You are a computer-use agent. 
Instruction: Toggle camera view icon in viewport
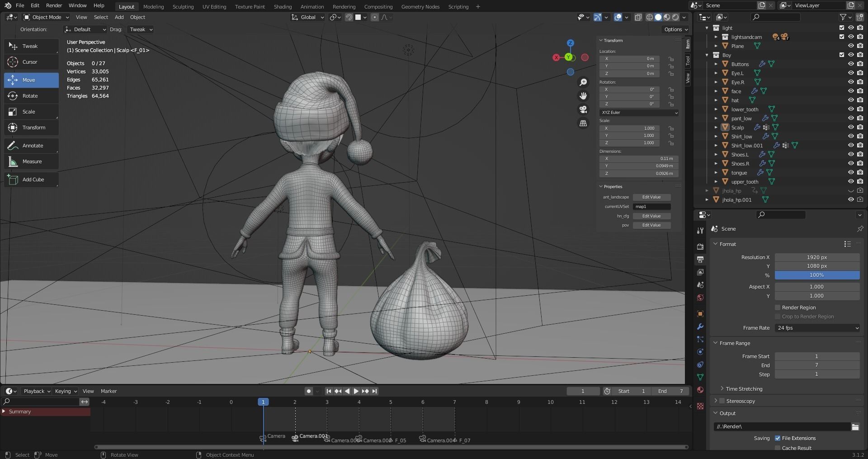[x=583, y=109]
